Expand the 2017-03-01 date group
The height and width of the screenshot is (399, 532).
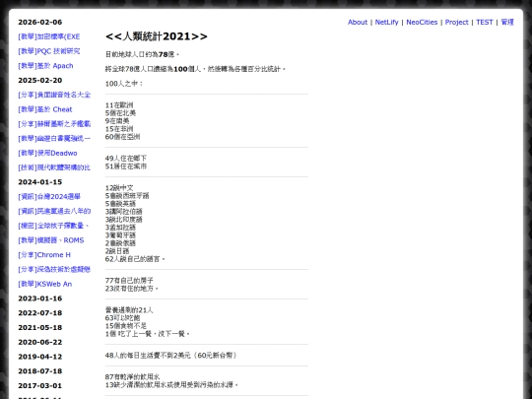[40, 386]
